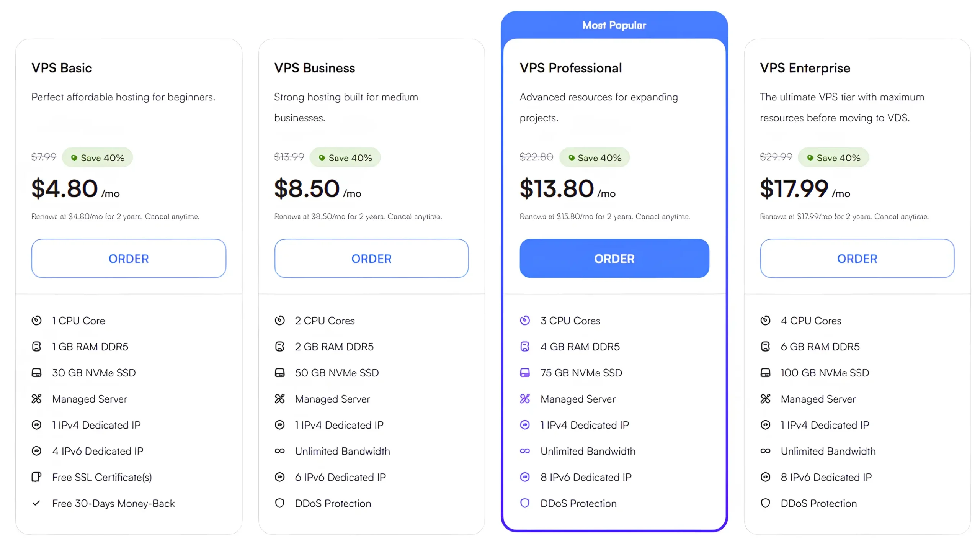Click the VPS Enterprise plan title
This screenshot has width=980, height=550.
(x=805, y=68)
